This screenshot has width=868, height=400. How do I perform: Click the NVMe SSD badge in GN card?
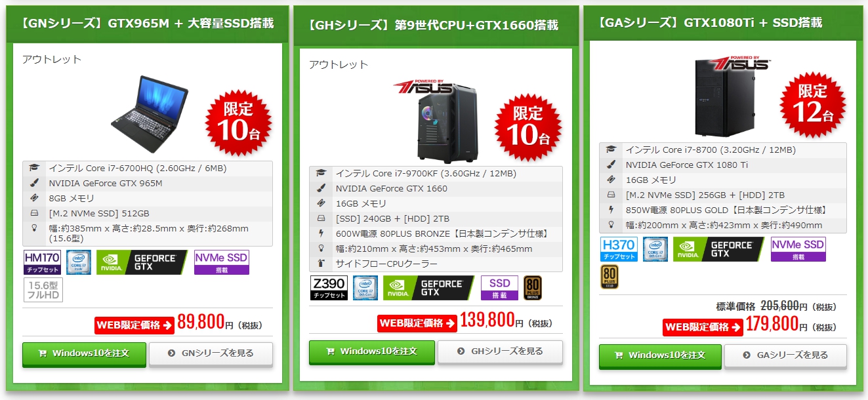(x=222, y=262)
